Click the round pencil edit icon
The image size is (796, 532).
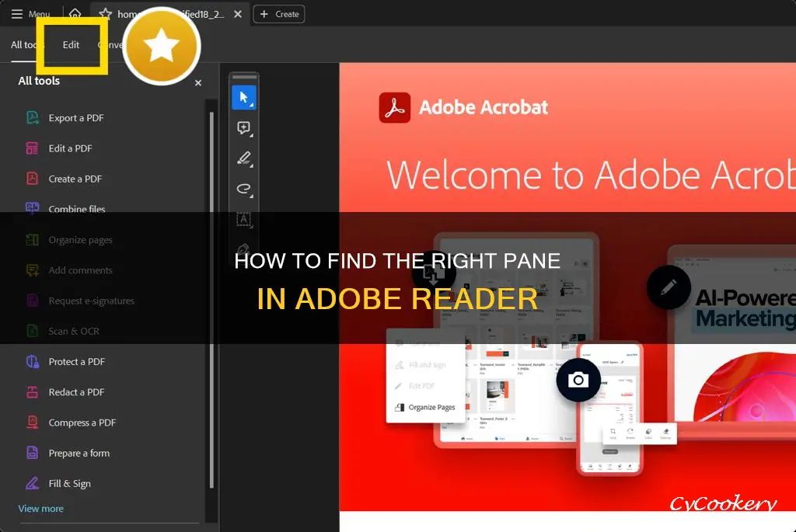pyautogui.click(x=668, y=287)
